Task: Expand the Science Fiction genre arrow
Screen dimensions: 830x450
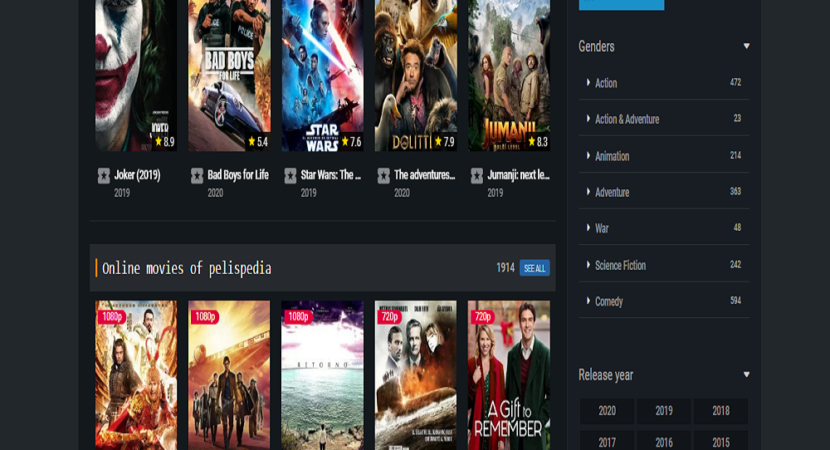Action: 588,264
